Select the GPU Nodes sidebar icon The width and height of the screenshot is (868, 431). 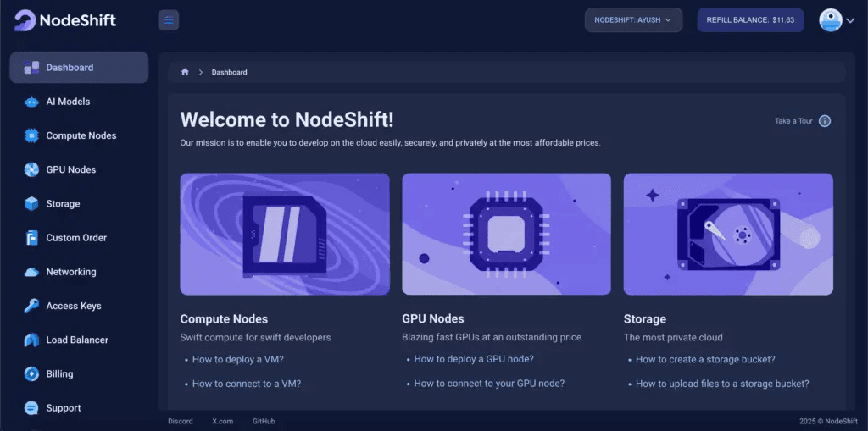click(31, 170)
